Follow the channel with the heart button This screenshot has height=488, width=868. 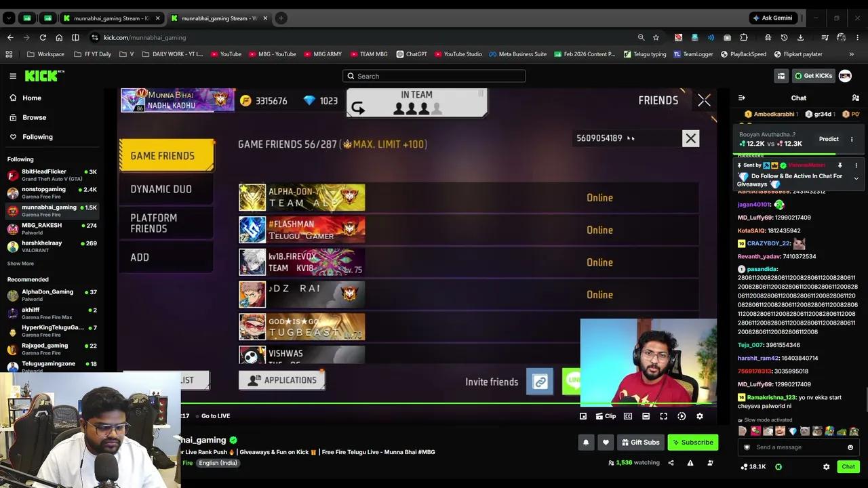(606, 443)
